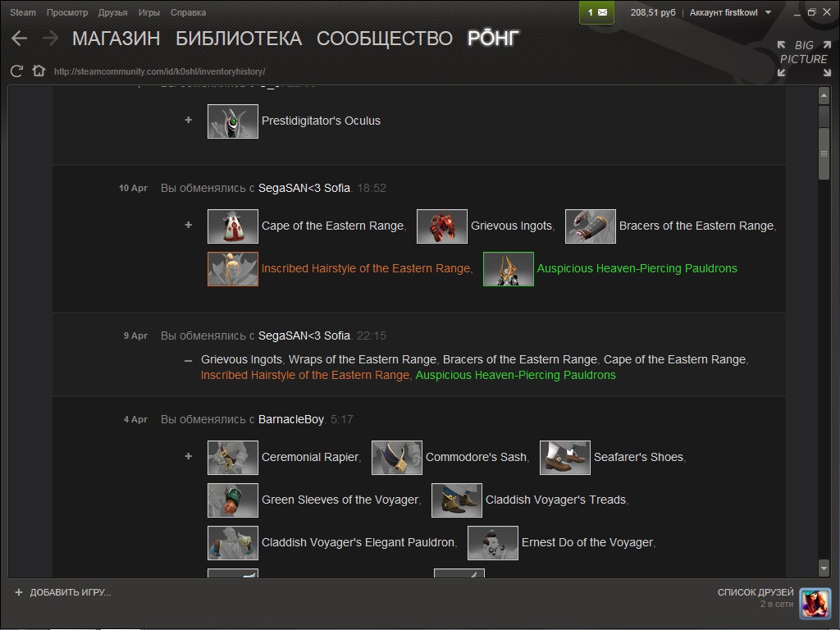
Task: Click the Grievous Ingots item image
Action: point(442,226)
